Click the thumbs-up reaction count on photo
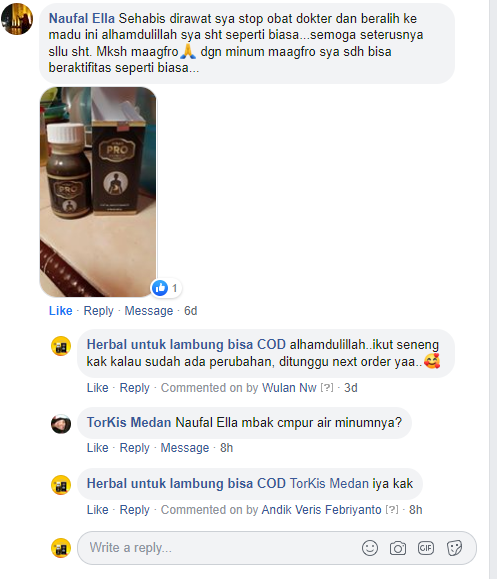Viewport: 497px width, 579px height. [x=166, y=288]
